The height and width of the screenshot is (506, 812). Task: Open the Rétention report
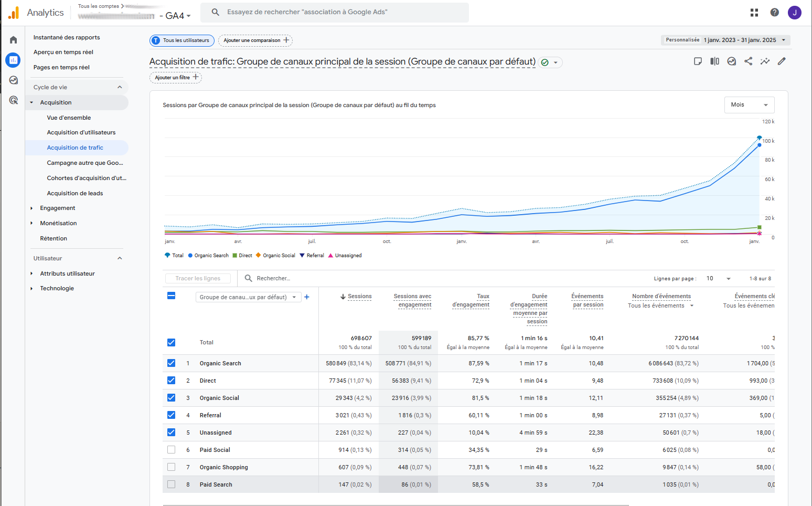(54, 238)
